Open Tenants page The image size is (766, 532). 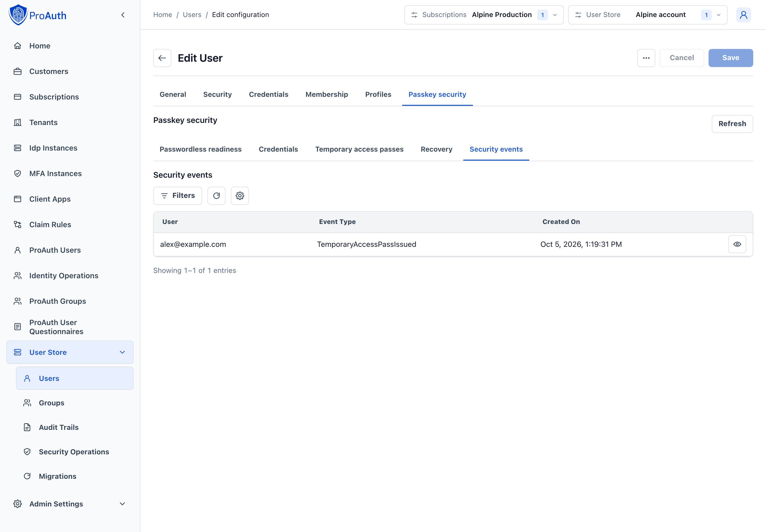[x=70, y=122]
